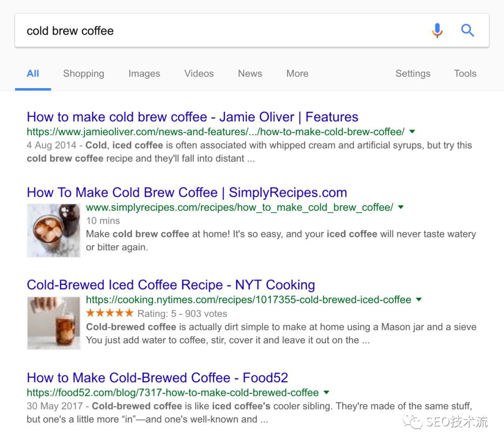
Task: Click the SimplyRecipes iced coffee thumbnail
Action: point(54,230)
